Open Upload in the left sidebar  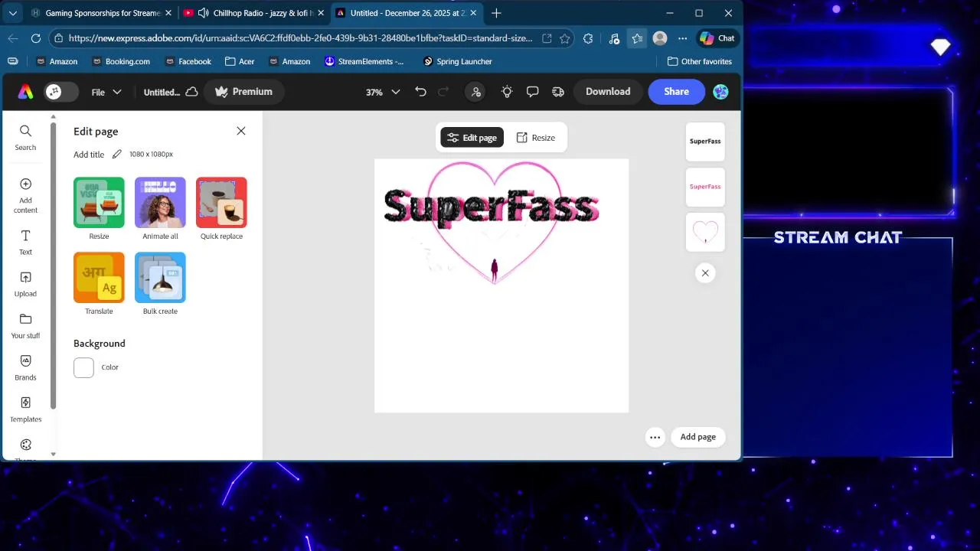25,284
